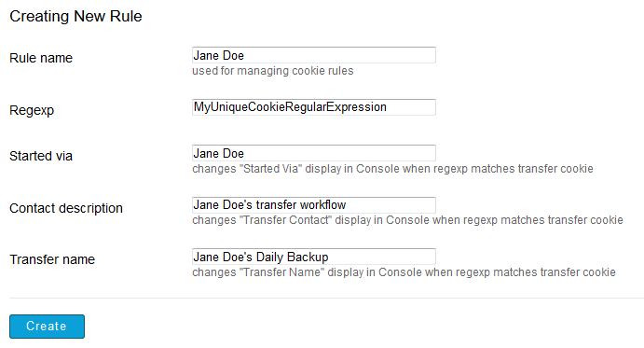
Task: Click the "Creating New Rule" heading
Action: (x=76, y=17)
